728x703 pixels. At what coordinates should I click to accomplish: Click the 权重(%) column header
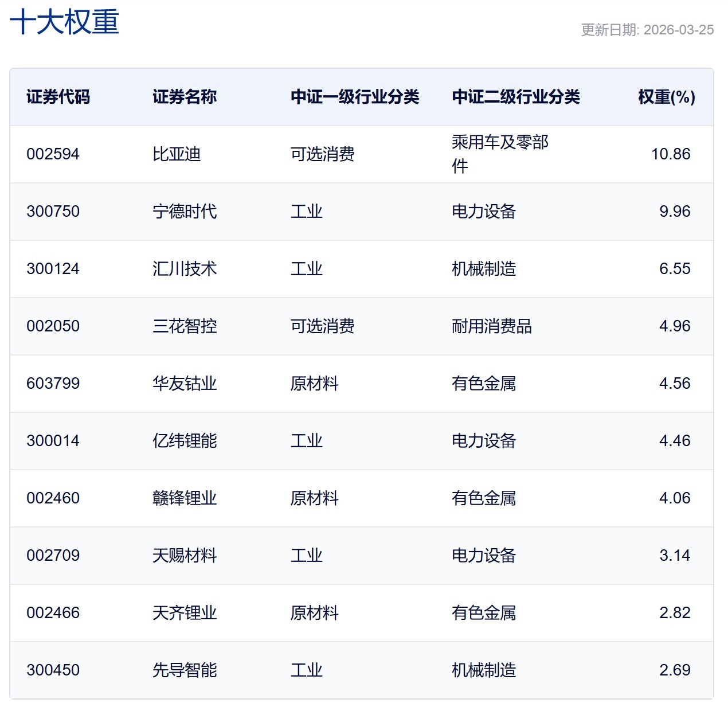pos(667,97)
